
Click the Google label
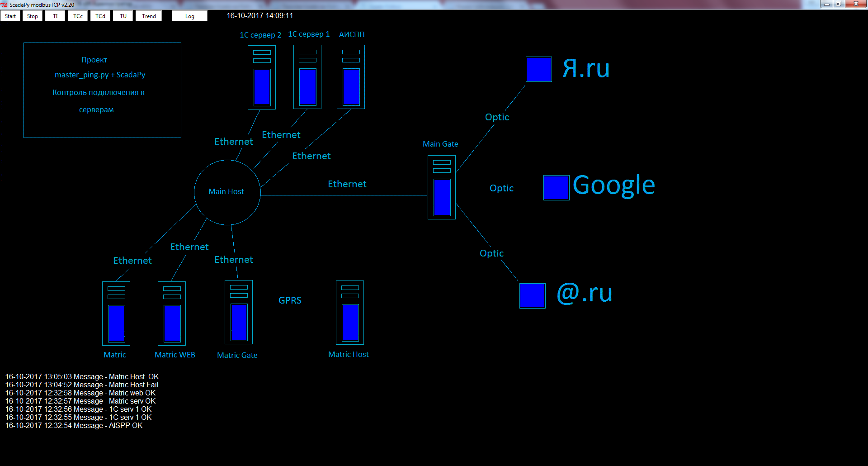(614, 185)
